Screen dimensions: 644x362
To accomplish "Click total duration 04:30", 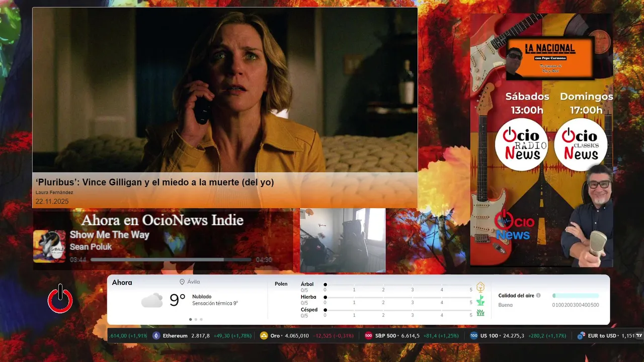I will tap(264, 260).
